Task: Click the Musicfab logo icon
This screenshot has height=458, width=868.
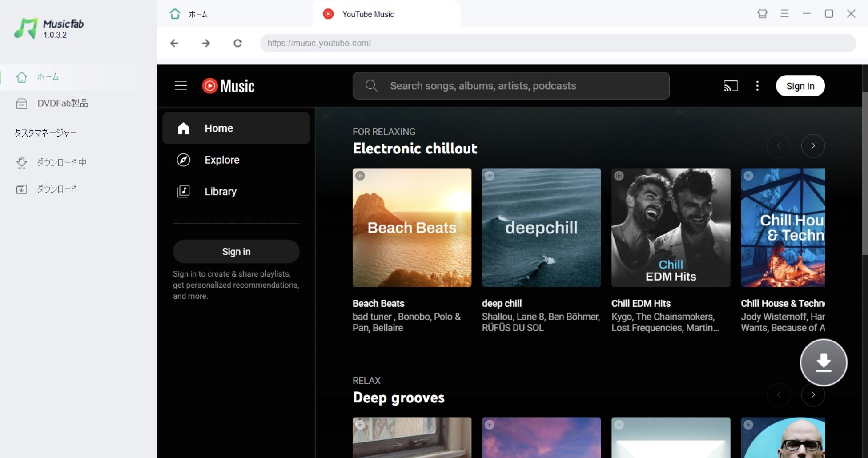Action: [x=26, y=28]
